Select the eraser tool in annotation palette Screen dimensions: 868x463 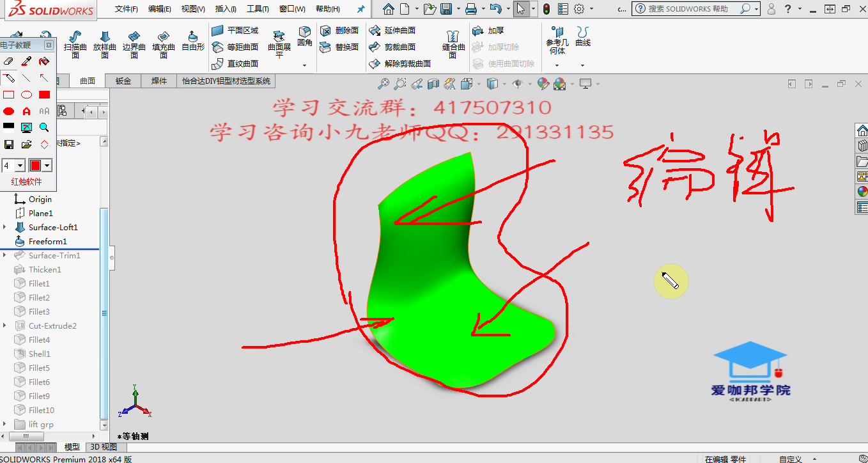(x=8, y=61)
